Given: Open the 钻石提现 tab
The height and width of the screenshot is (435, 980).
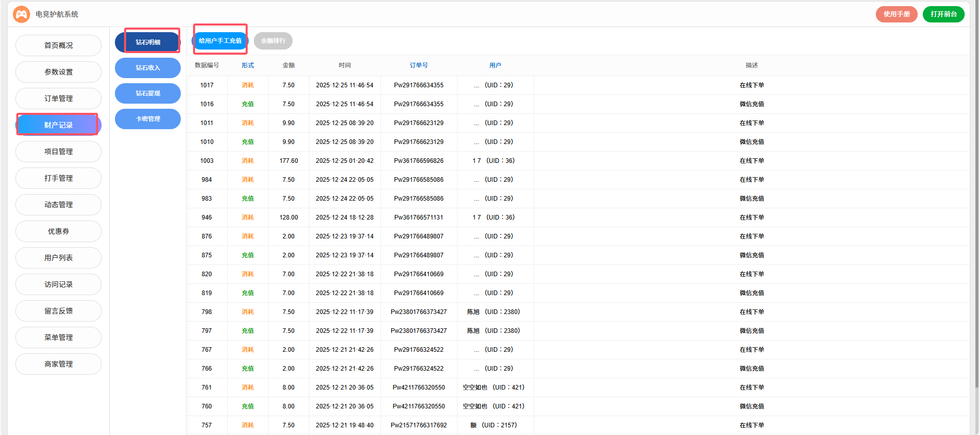Looking at the screenshot, I should click(148, 93).
